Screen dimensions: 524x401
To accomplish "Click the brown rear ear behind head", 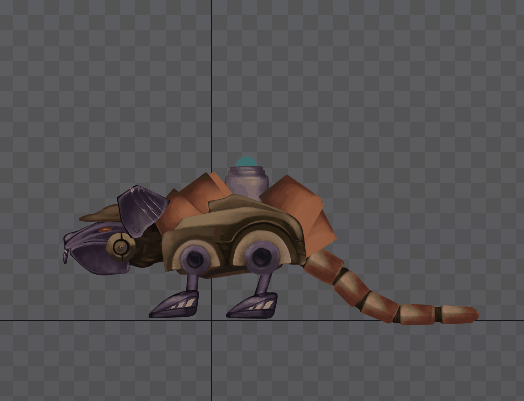I will tap(100, 214).
